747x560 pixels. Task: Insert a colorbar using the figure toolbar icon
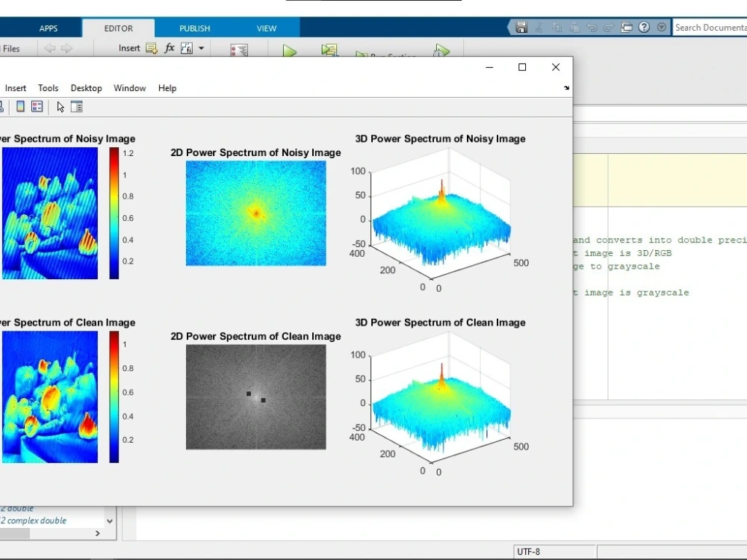(19, 106)
